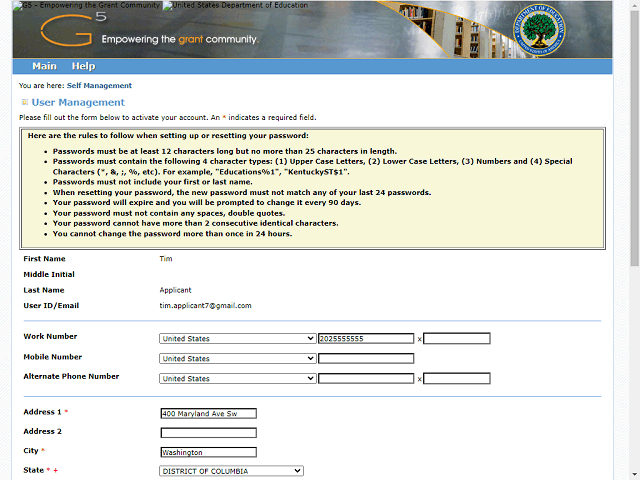This screenshot has height=480, width=640.
Task: Click the City field containing Washington
Action: (x=208, y=452)
